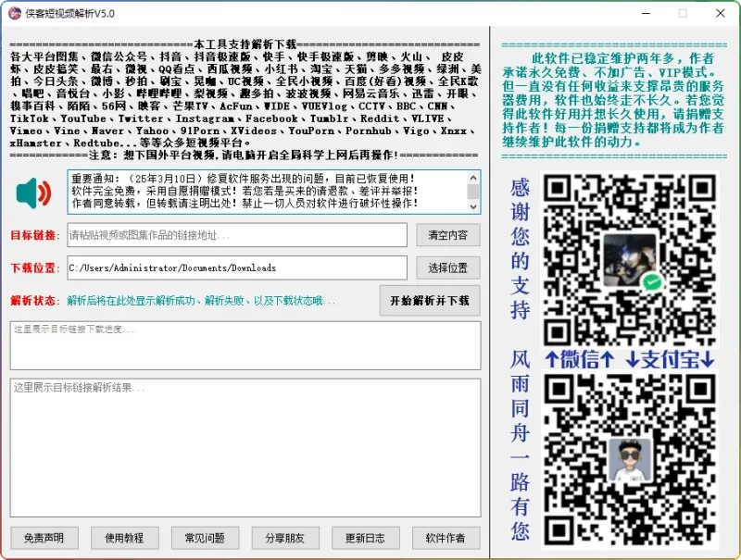Click the notice box scrollbar down arrow
741x560 pixels.
click(473, 206)
